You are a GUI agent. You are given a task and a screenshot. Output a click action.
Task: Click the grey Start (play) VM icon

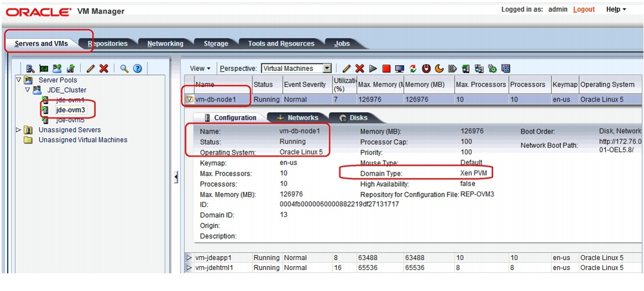[x=373, y=68]
